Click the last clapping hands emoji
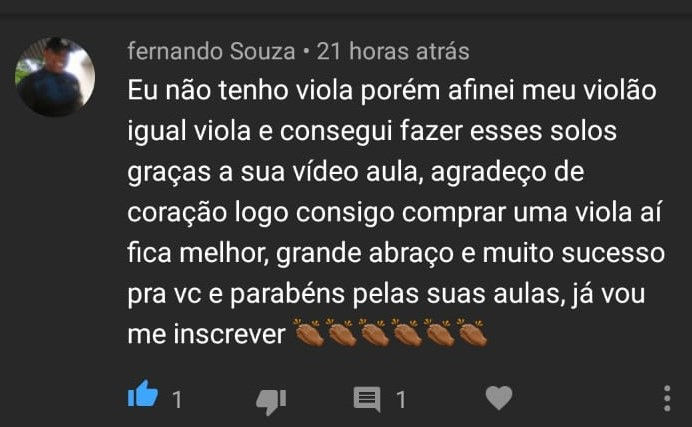 (x=472, y=332)
